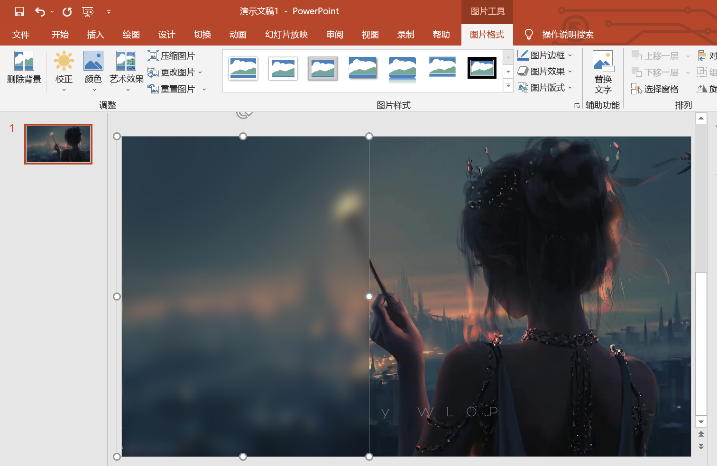Open the 图片效果 picture effects menu
Image resolution: width=717 pixels, height=466 pixels.
point(545,71)
